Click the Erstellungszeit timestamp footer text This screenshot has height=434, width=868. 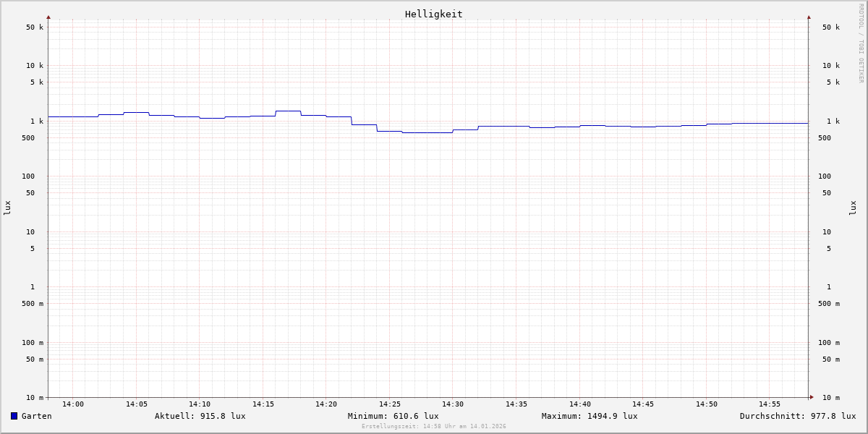[x=433, y=427]
